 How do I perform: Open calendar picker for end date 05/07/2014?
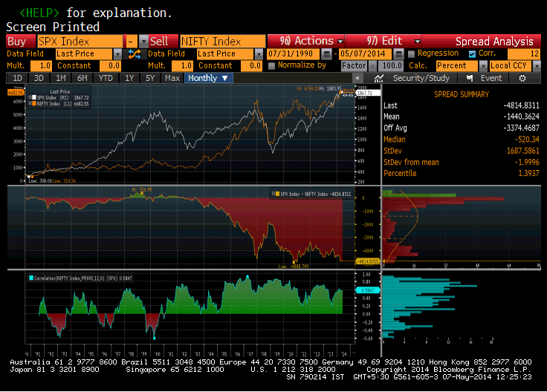399,54
